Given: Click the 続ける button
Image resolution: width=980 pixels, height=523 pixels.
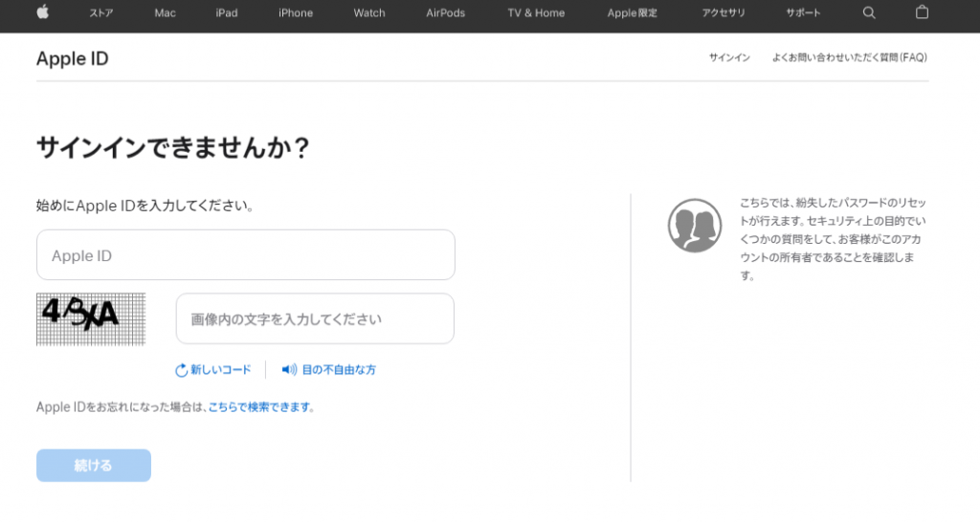Looking at the screenshot, I should pyautogui.click(x=94, y=466).
